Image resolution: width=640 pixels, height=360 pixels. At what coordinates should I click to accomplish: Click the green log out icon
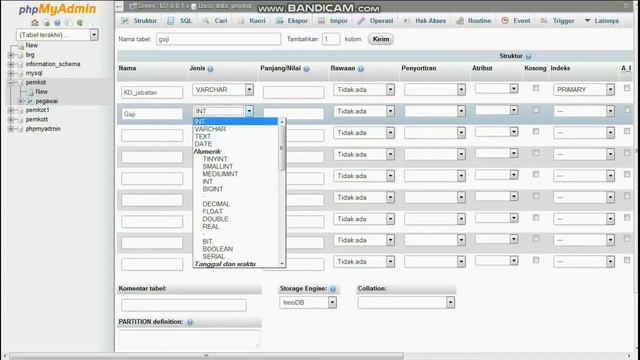46,23
